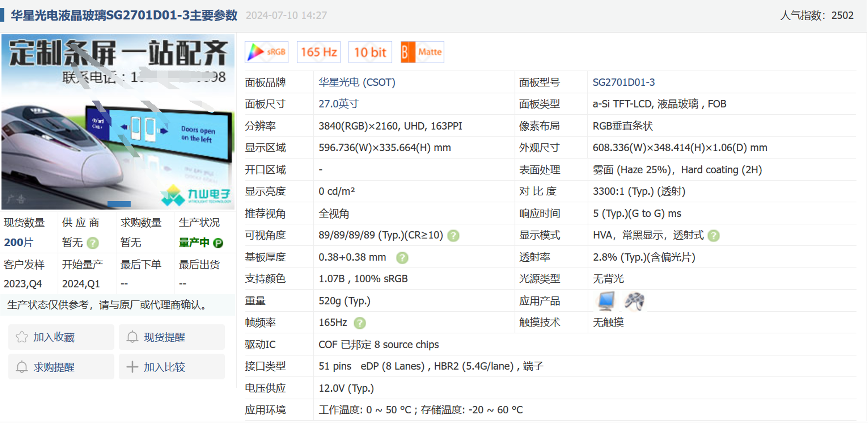
Task: Click help icon next to substrate thickness
Action: 402,258
